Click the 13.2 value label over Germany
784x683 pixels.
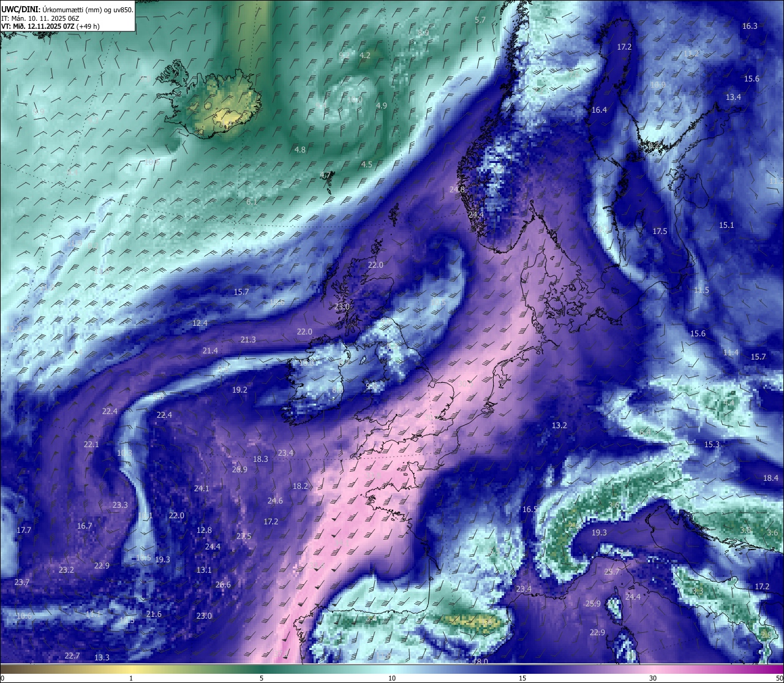coord(559,425)
